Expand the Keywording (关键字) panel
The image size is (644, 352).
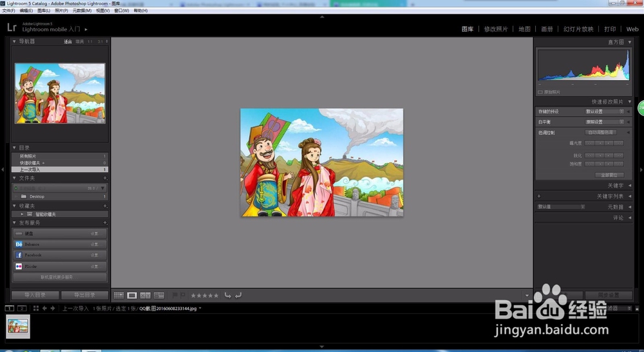point(630,186)
